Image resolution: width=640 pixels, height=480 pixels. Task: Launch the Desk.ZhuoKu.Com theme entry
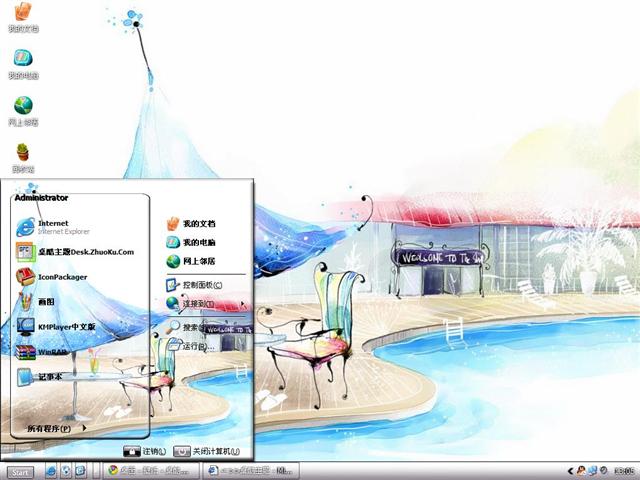tap(75, 252)
